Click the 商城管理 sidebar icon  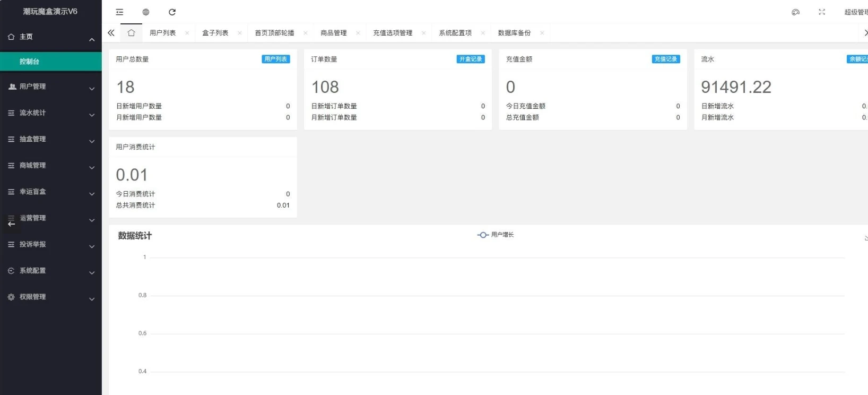pos(11,165)
